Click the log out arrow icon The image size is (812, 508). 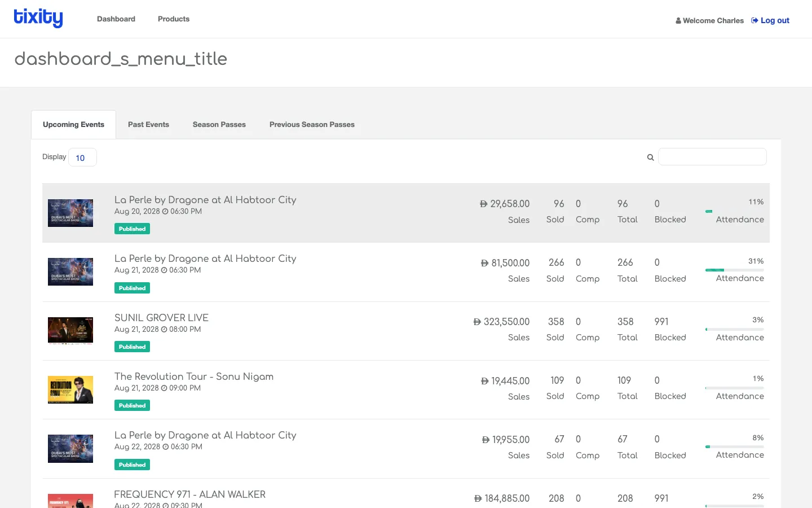[754, 20]
